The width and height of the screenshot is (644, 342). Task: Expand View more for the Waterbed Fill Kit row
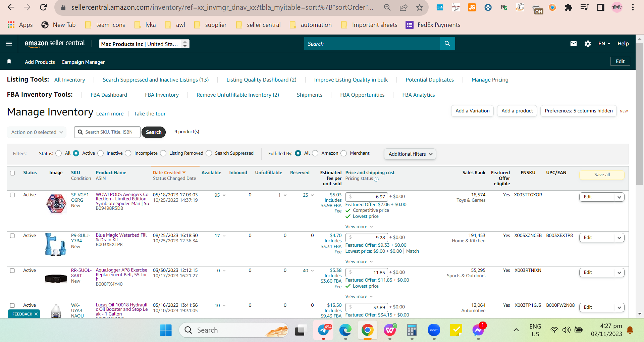tap(359, 261)
